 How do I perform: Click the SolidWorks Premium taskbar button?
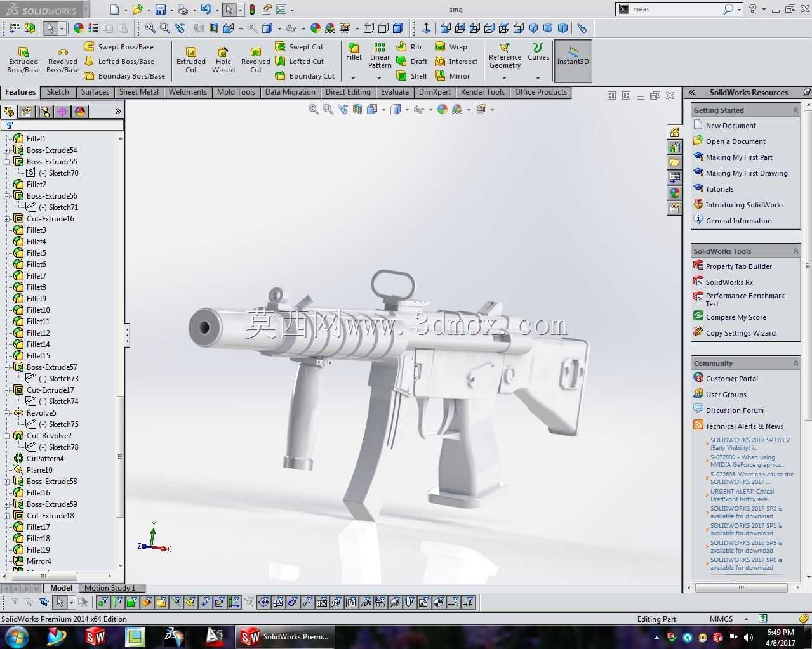click(285, 636)
